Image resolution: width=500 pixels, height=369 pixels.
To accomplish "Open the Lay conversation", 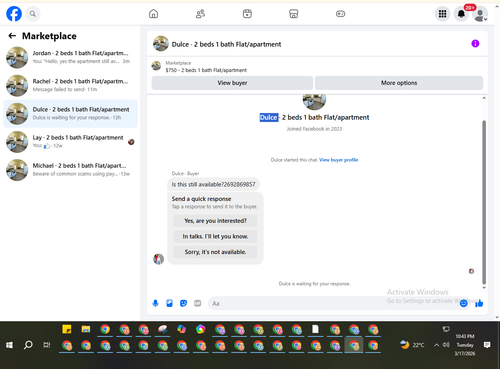I will [70, 142].
